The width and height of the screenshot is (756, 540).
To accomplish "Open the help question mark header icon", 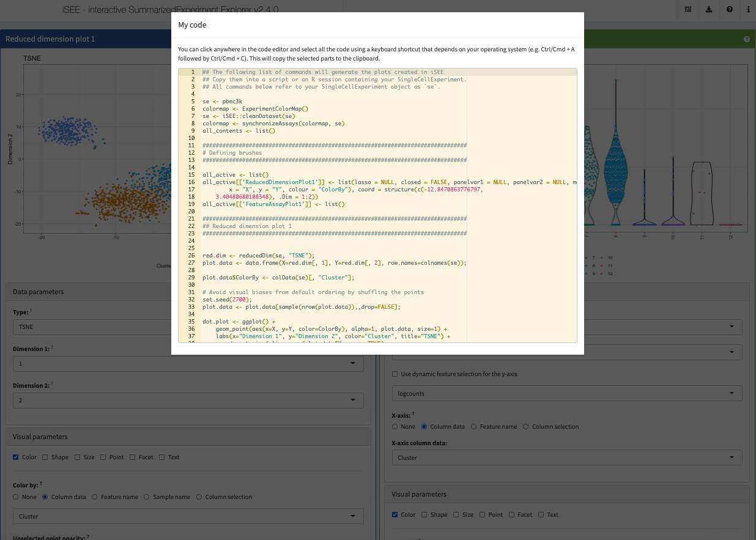I will coord(730,9).
